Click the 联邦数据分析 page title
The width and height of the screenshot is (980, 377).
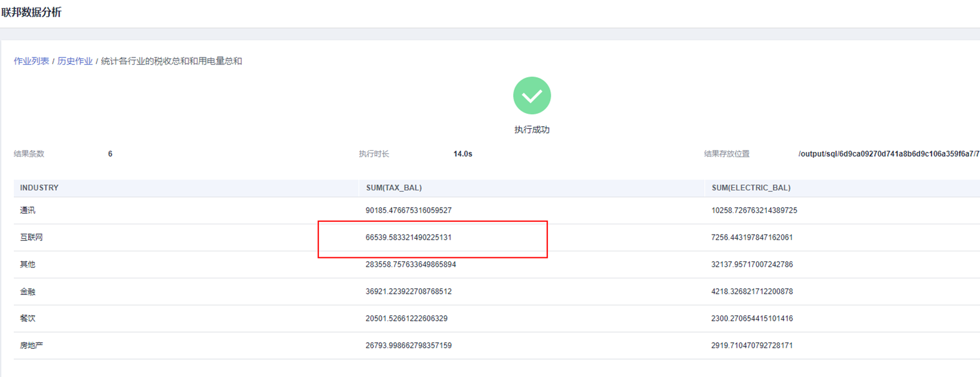click(x=31, y=12)
